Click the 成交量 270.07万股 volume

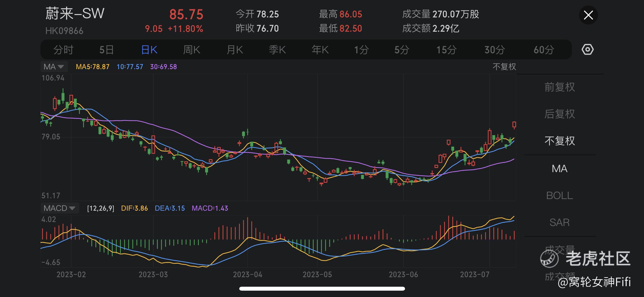pos(441,14)
